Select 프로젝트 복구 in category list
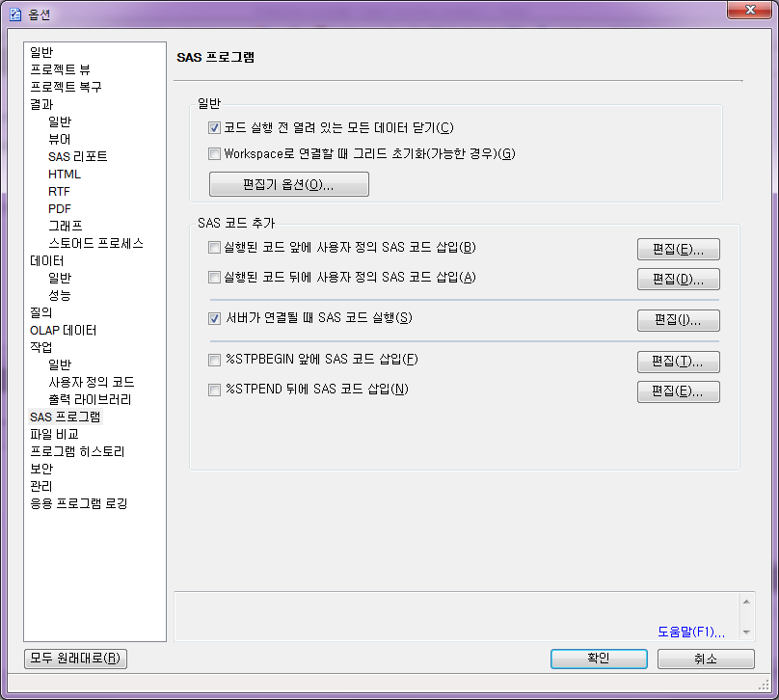The height and width of the screenshot is (700, 779). 66,87
